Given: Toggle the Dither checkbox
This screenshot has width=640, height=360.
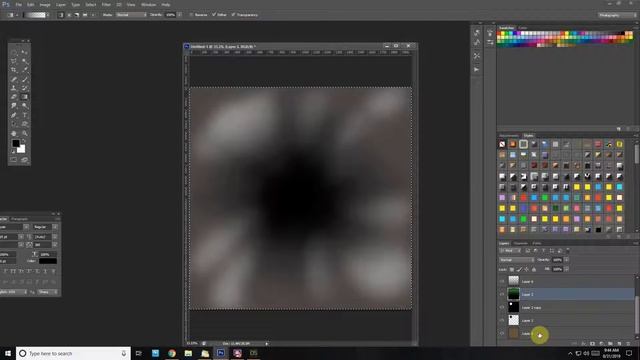Looking at the screenshot, I should (214, 15).
